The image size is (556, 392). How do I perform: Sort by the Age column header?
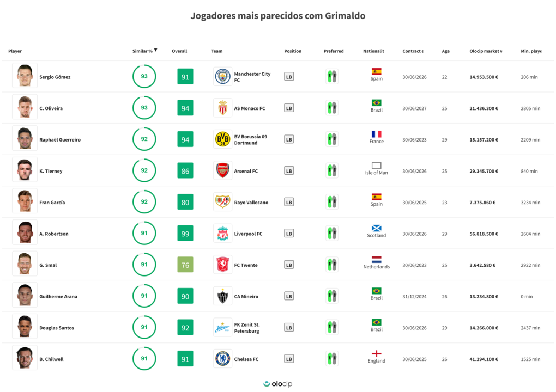pos(446,51)
